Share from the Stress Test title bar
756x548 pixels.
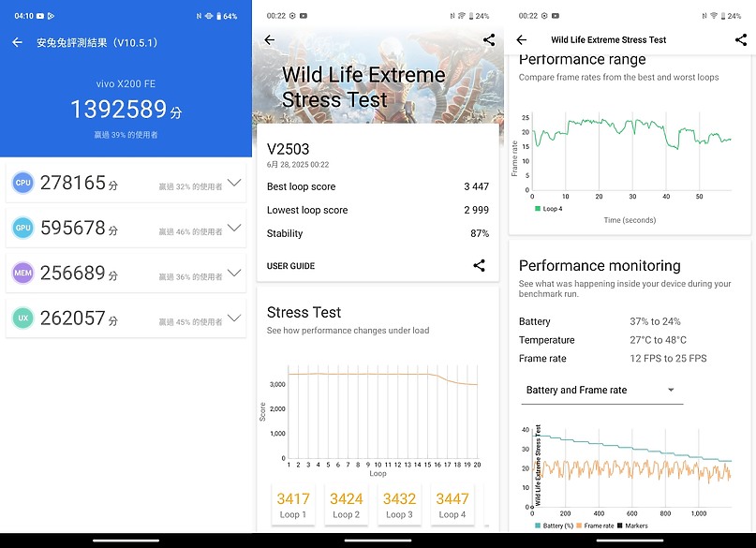tap(741, 40)
